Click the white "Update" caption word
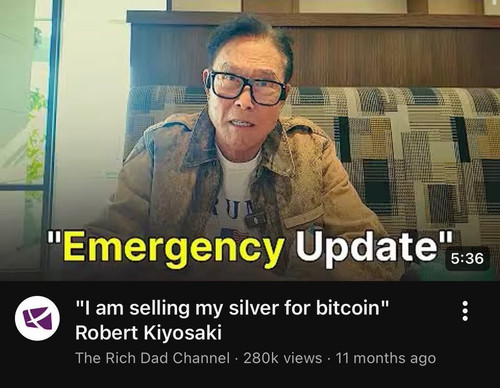Screen dimensions: 500x388 click(367, 246)
